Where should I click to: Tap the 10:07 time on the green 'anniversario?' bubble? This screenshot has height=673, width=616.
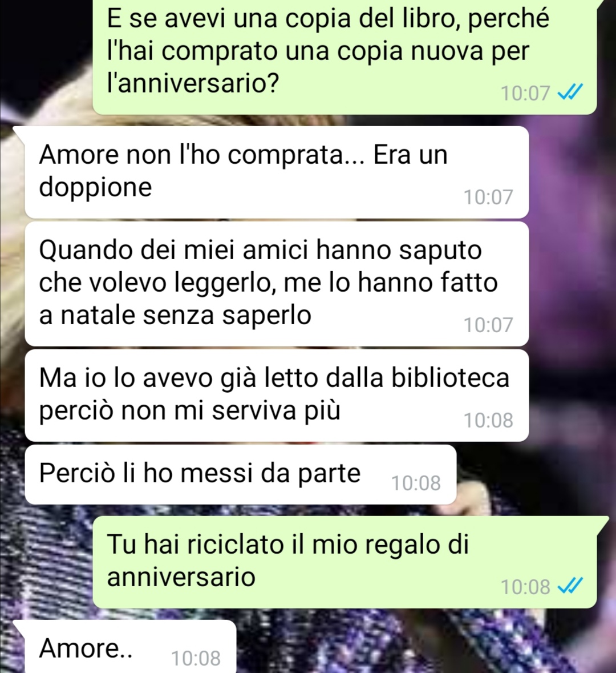pos(525,93)
